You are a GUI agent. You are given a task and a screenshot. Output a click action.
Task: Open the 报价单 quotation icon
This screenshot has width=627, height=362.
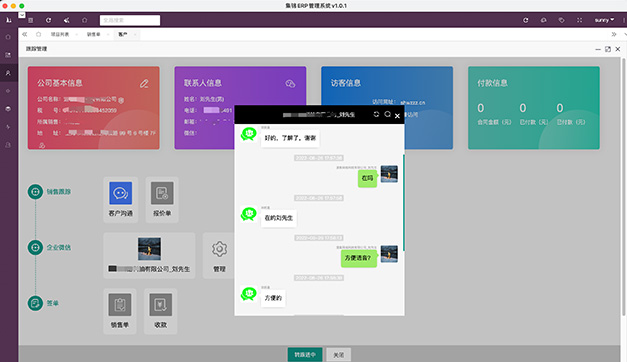[162, 193]
